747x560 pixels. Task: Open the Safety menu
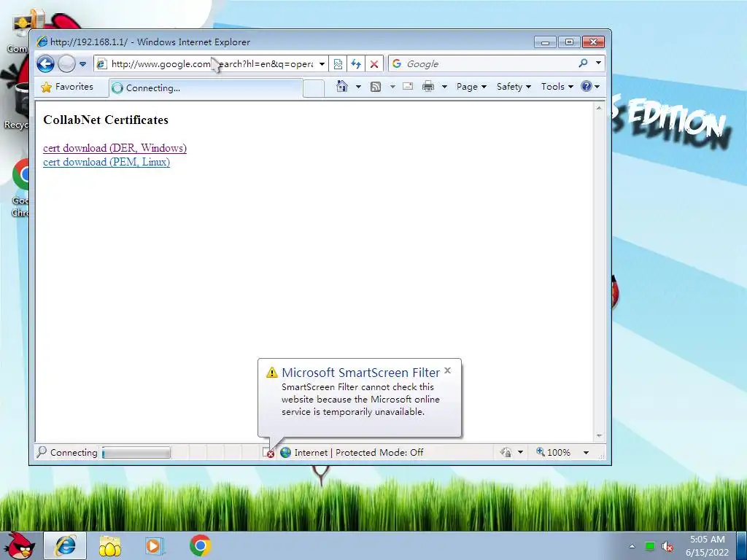(x=514, y=87)
